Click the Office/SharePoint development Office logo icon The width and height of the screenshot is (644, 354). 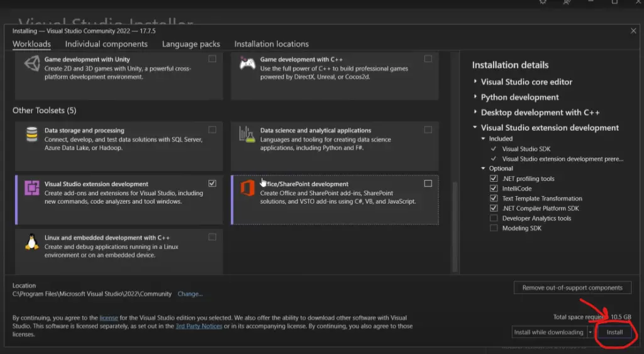click(247, 188)
